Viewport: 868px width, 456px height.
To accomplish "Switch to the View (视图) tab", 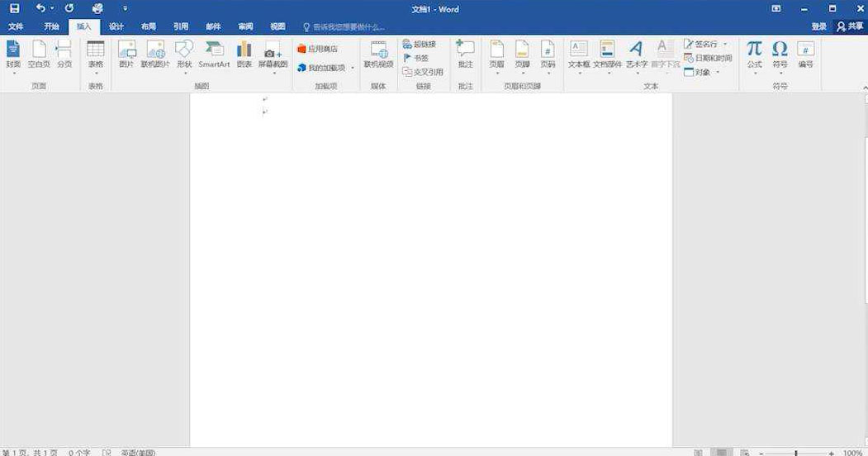I will (277, 26).
